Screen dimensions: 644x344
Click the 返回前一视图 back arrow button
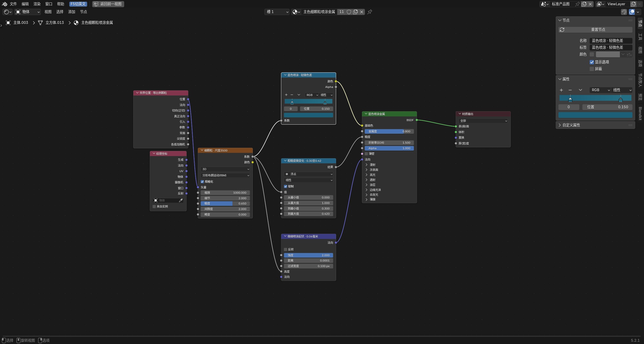click(108, 4)
